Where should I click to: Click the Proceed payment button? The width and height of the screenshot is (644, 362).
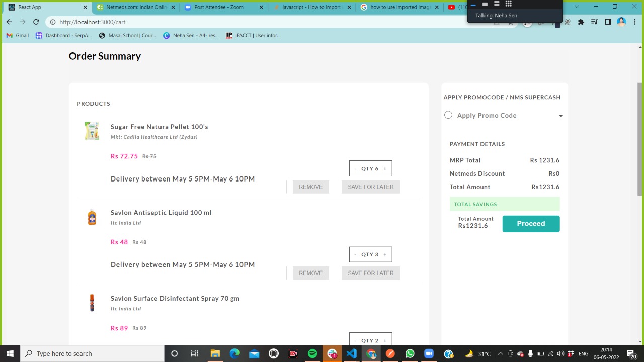(x=531, y=223)
